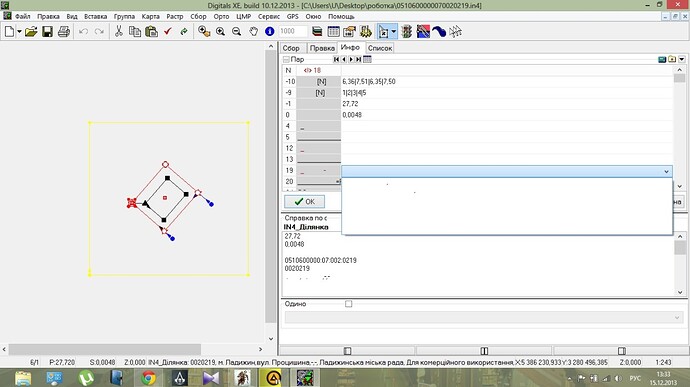This screenshot has height=387, width=690.
Task: Click the traffic light toolbar icon
Action: click(407, 32)
